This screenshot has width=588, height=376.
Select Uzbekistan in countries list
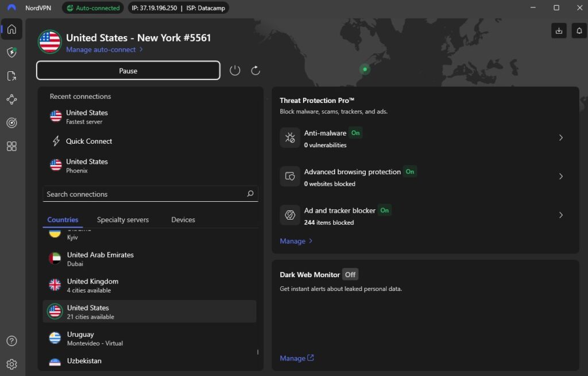click(150, 362)
